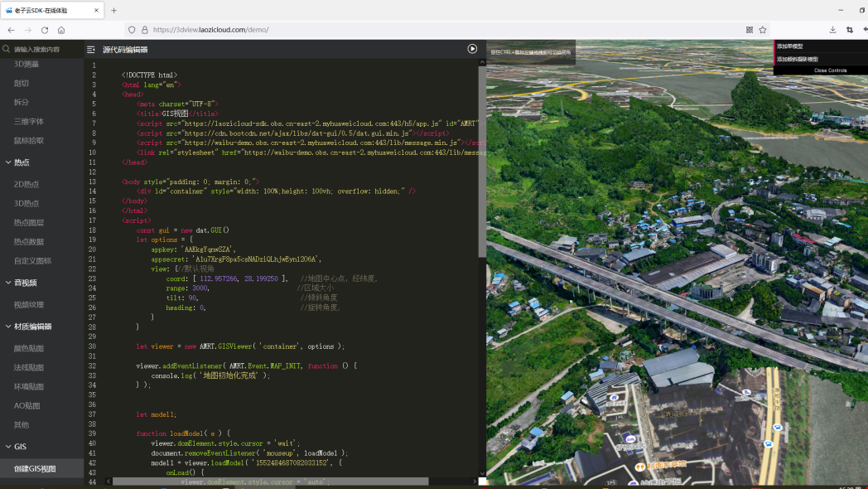Run the code with the play button
868x489 pixels.
tap(472, 49)
